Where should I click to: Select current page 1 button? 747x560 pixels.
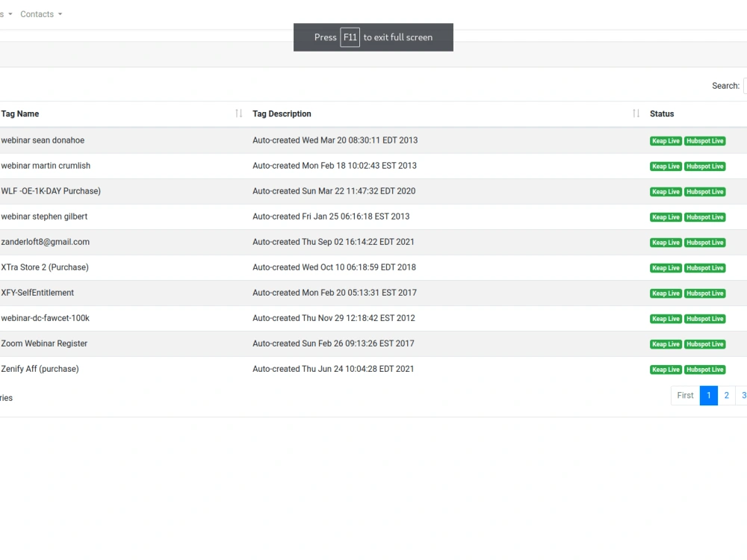(709, 395)
